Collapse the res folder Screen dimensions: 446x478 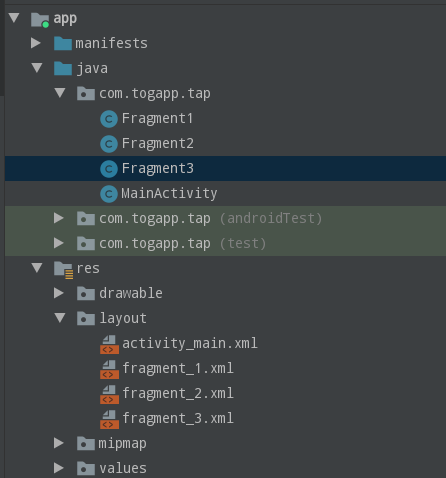37,268
